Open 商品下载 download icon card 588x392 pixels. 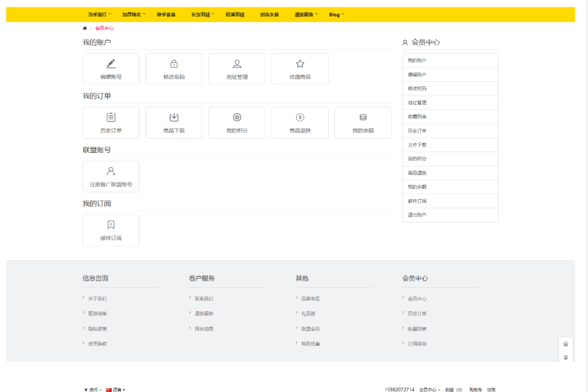coord(174,123)
